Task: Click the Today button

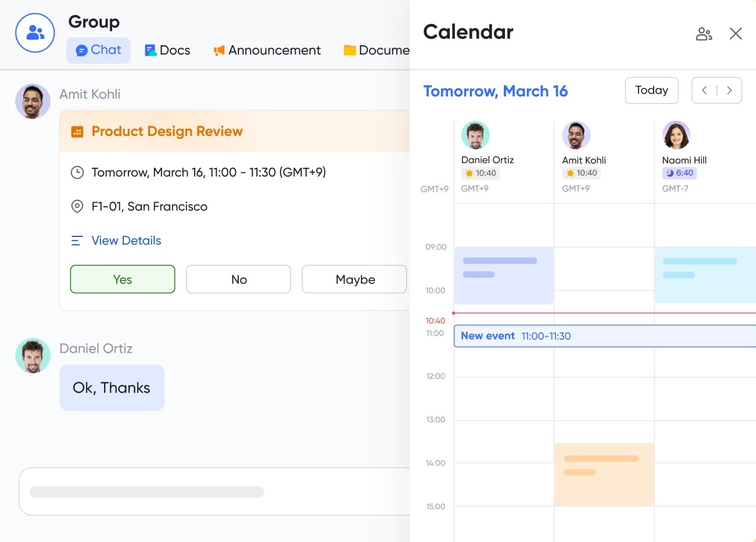Action: pyautogui.click(x=651, y=91)
